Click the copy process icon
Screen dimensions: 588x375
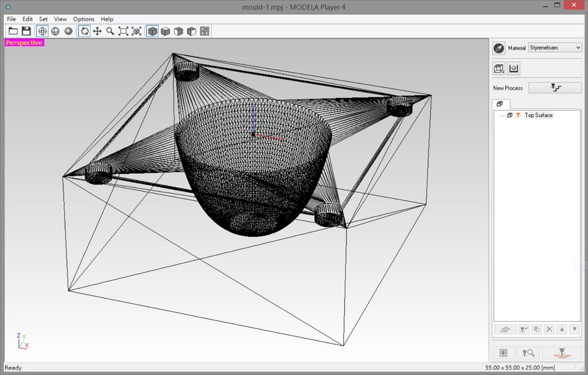537,330
